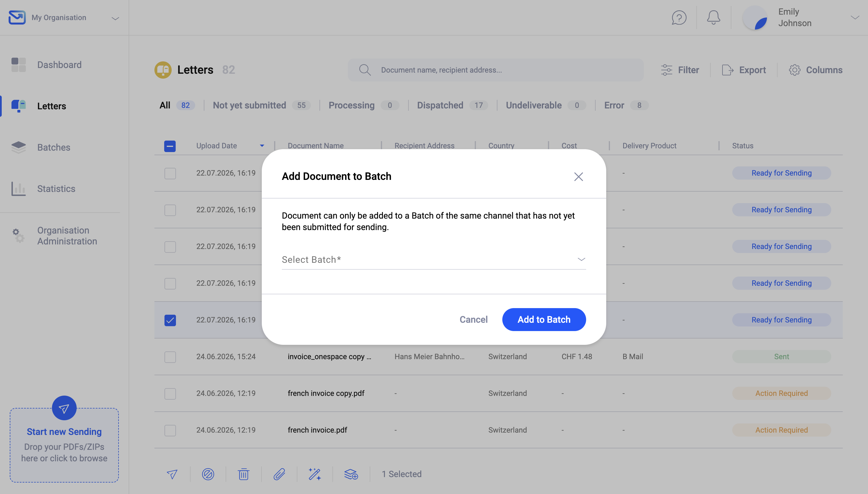
Task: Click the Dashboard sidebar icon
Action: tap(19, 65)
